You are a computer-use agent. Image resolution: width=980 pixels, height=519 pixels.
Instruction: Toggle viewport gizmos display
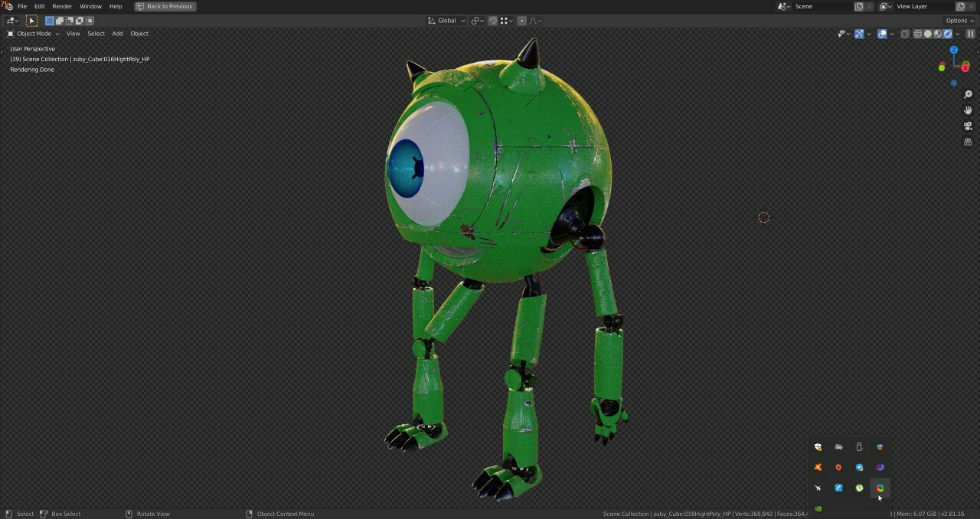[859, 34]
